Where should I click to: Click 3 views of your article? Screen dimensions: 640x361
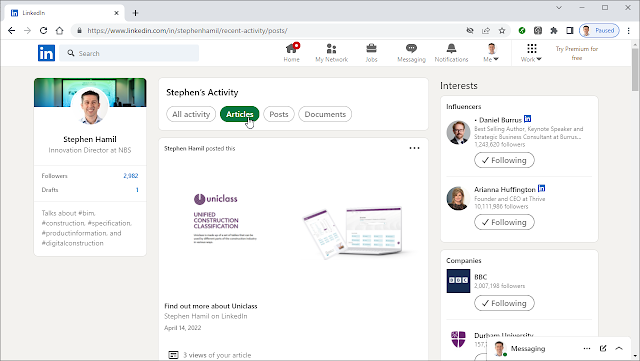coord(217,355)
